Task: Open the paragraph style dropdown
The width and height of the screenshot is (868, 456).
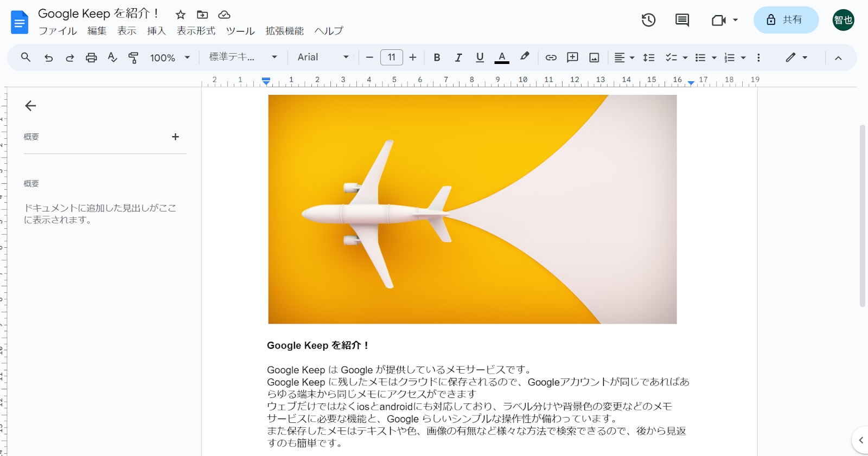Action: pos(244,57)
